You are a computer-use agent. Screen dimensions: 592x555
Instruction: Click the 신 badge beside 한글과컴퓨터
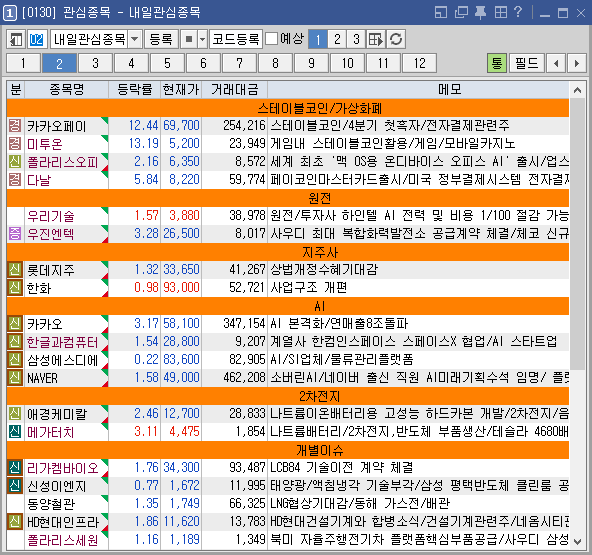[x=15, y=342]
